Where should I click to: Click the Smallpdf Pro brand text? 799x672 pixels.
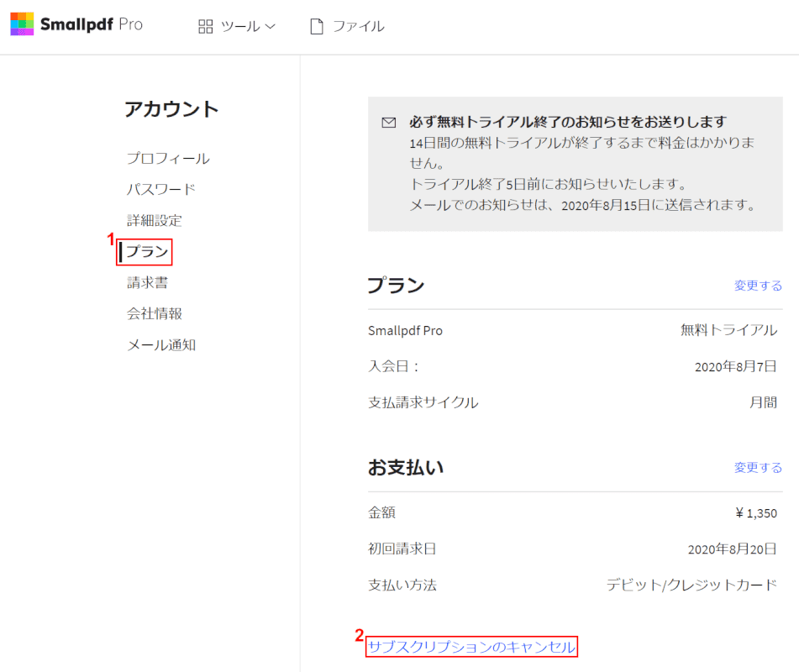coord(92,24)
